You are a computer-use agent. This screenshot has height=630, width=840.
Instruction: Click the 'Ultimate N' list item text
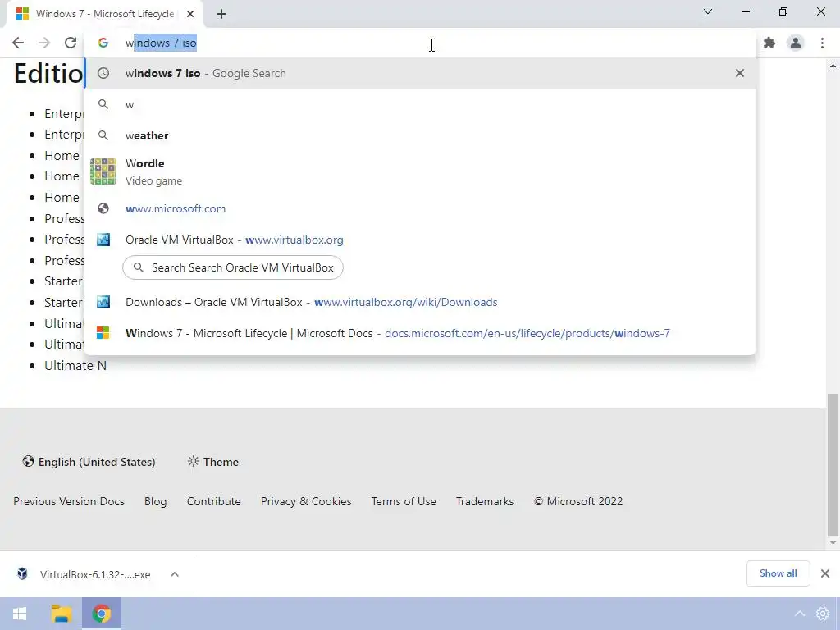click(x=75, y=365)
